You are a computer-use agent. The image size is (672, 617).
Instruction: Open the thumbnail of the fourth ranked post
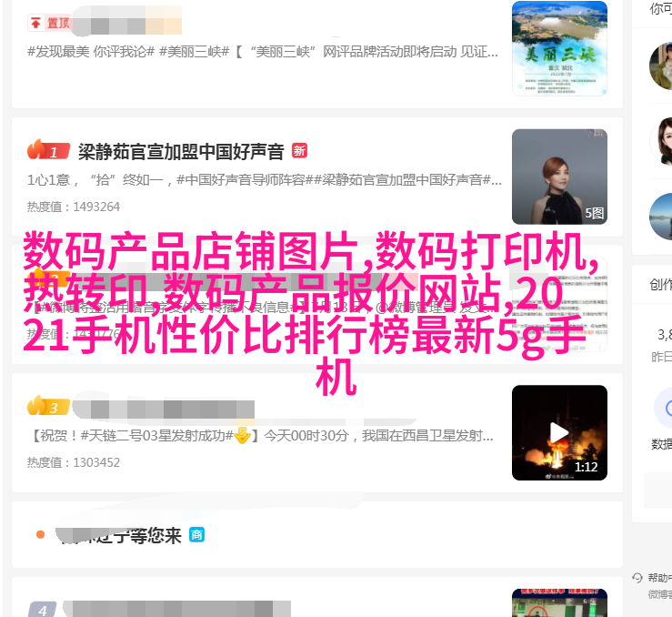[x=559, y=602]
